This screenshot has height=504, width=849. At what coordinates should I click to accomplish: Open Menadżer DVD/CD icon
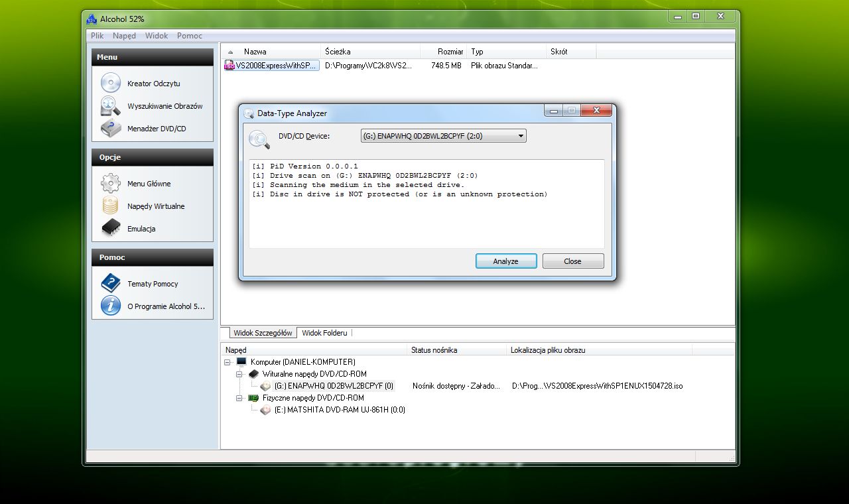pos(111,129)
